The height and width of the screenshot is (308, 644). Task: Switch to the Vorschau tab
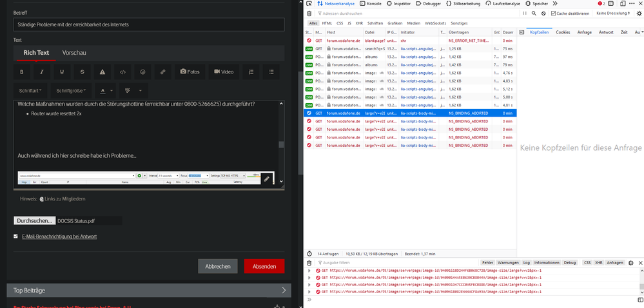pyautogui.click(x=74, y=53)
